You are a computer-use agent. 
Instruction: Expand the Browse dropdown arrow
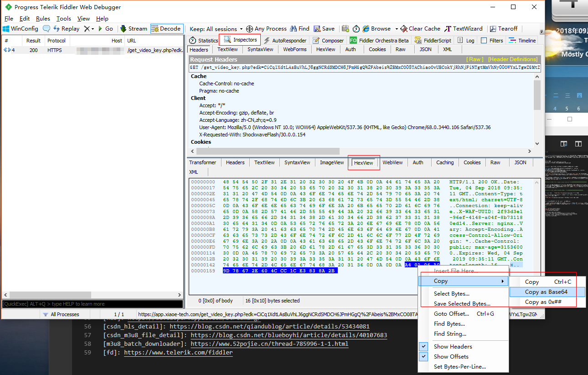397,28
